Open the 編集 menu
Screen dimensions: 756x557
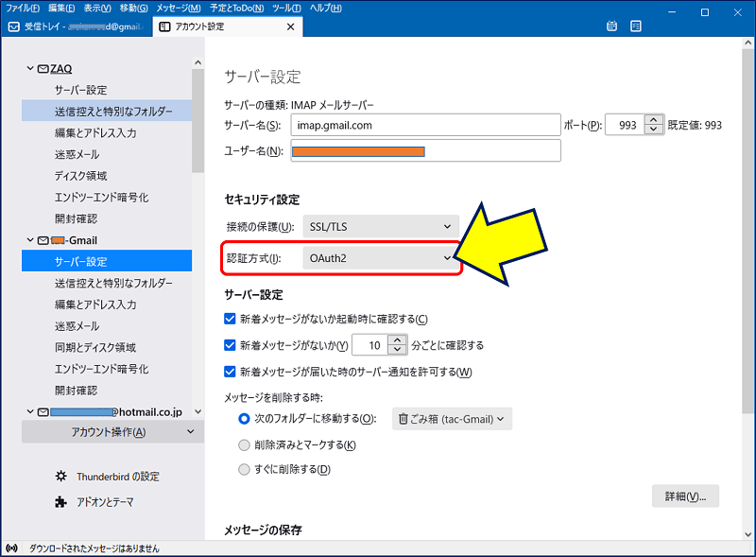pos(61,9)
